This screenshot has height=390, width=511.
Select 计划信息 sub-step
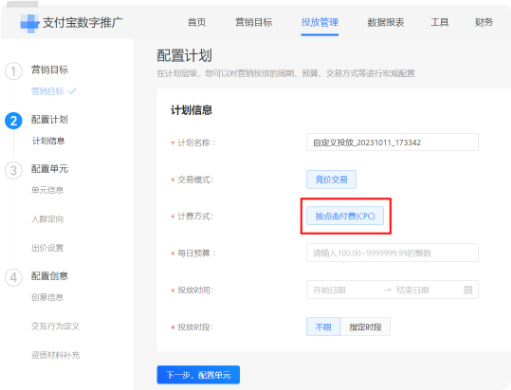[x=48, y=141]
